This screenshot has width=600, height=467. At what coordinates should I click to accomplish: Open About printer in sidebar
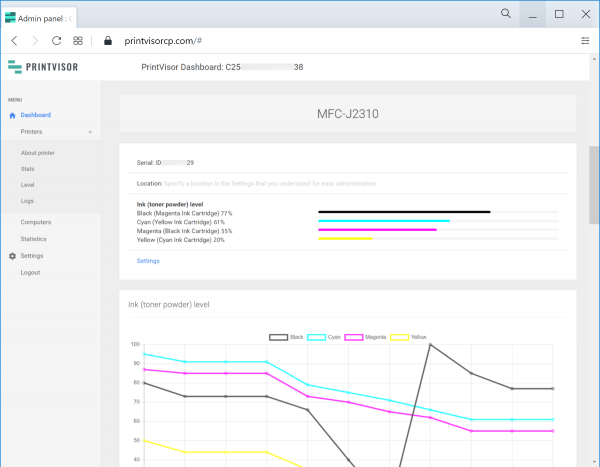coord(37,152)
